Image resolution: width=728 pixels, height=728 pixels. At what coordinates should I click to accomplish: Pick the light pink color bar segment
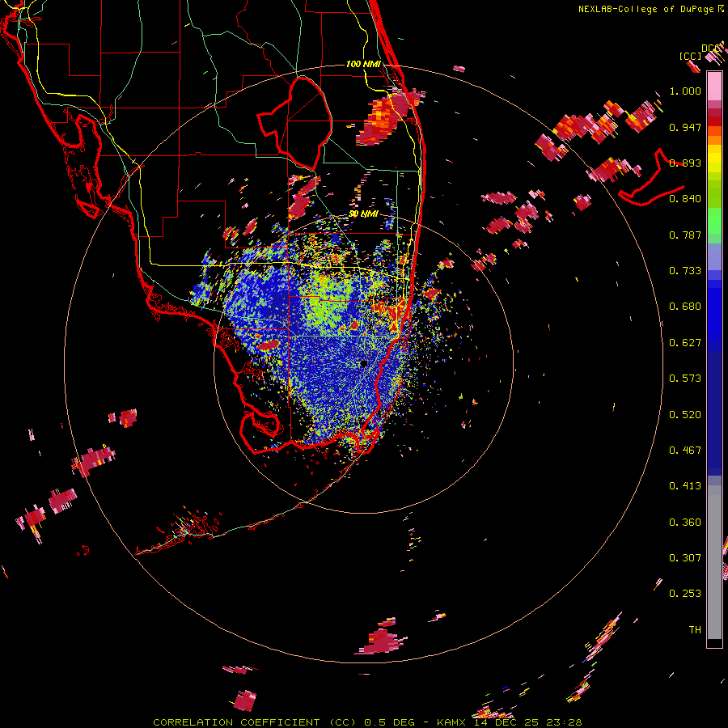click(x=714, y=86)
